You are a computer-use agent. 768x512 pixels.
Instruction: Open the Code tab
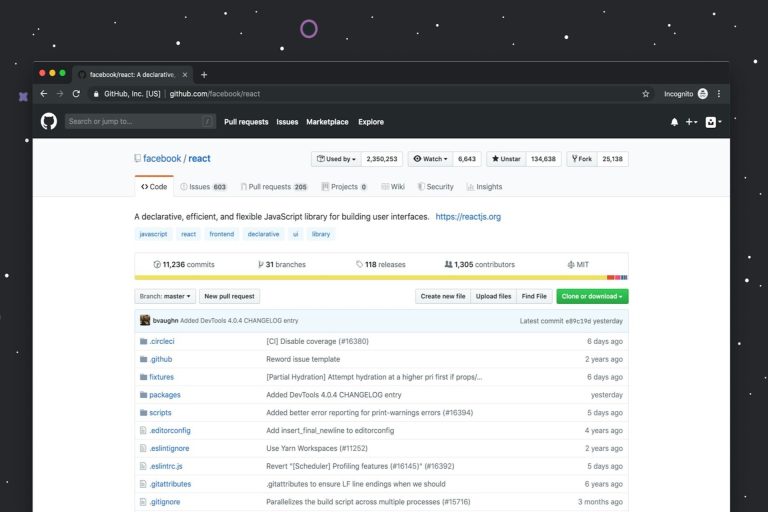click(154, 187)
